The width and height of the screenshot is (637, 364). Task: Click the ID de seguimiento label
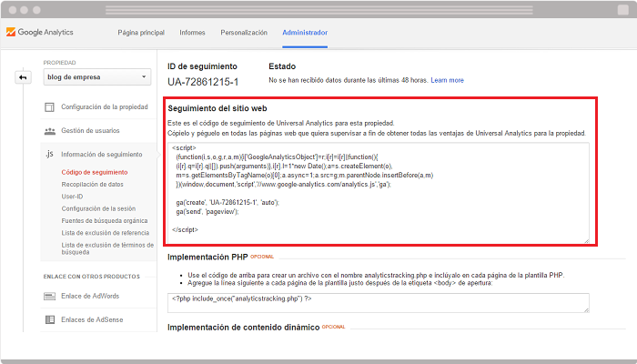coord(202,66)
